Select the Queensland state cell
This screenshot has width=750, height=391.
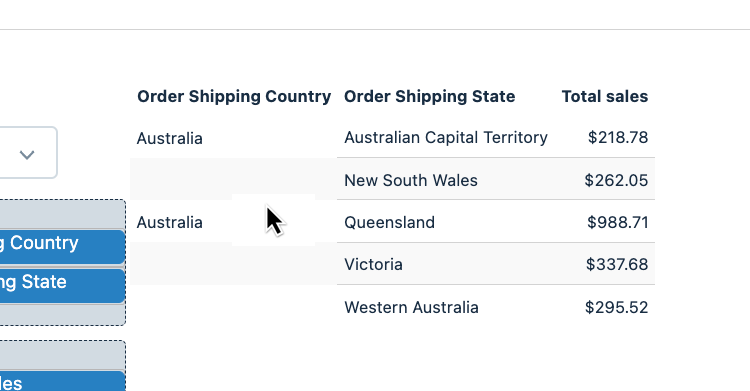389,223
